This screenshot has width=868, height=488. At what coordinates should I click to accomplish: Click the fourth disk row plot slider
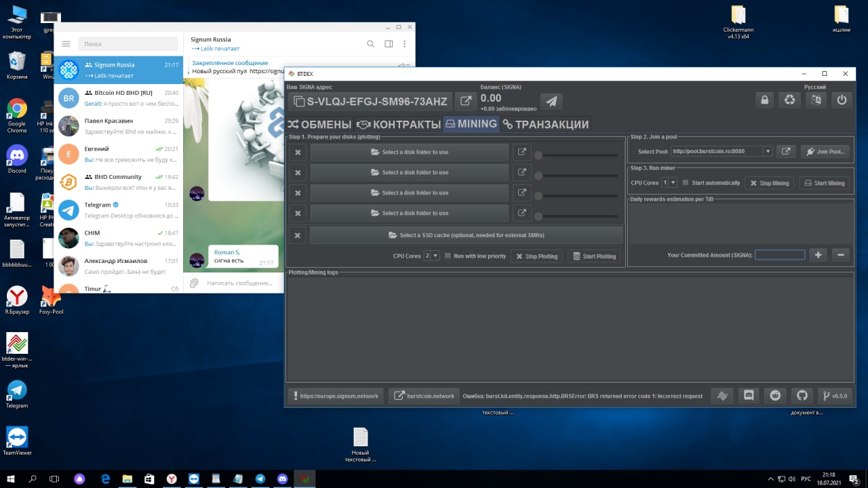576,216
